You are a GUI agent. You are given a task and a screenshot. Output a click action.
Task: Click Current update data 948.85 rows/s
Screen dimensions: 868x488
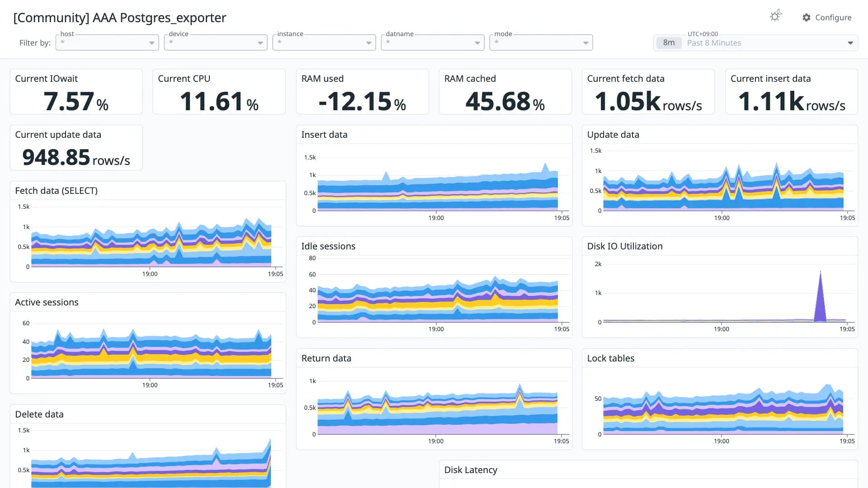click(x=76, y=157)
